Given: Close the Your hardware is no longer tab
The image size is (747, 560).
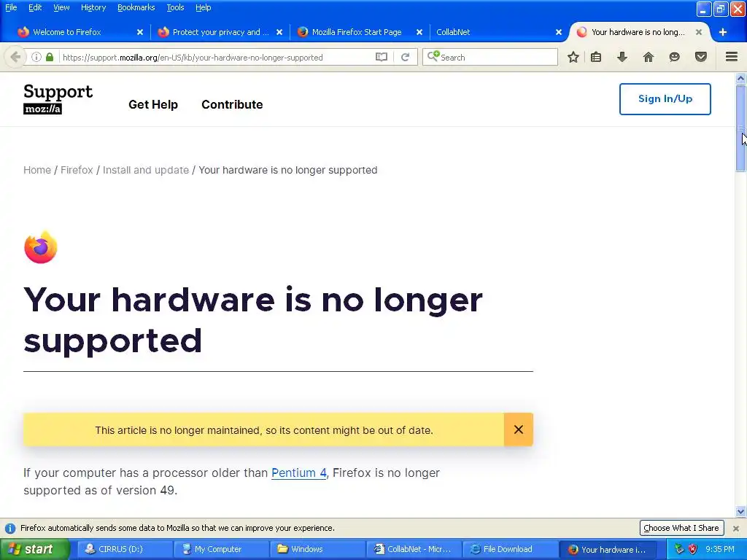Looking at the screenshot, I should coord(698,32).
